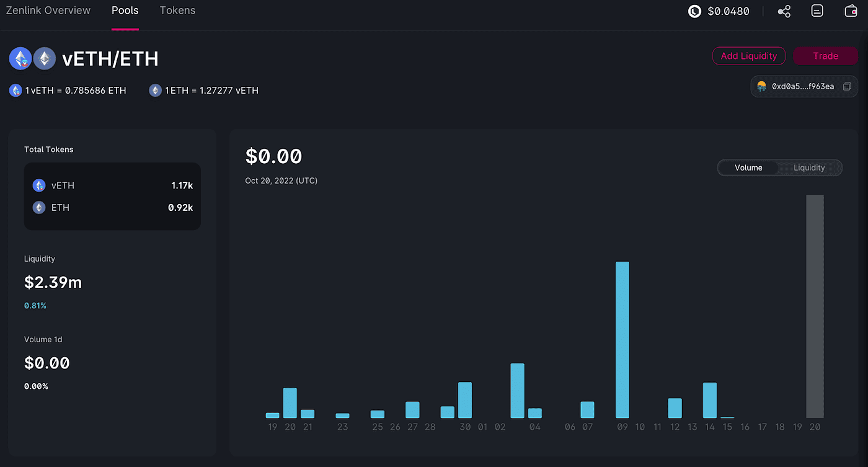This screenshot has height=467, width=868.
Task: Click the ZLK token price logo
Action: pos(694,11)
